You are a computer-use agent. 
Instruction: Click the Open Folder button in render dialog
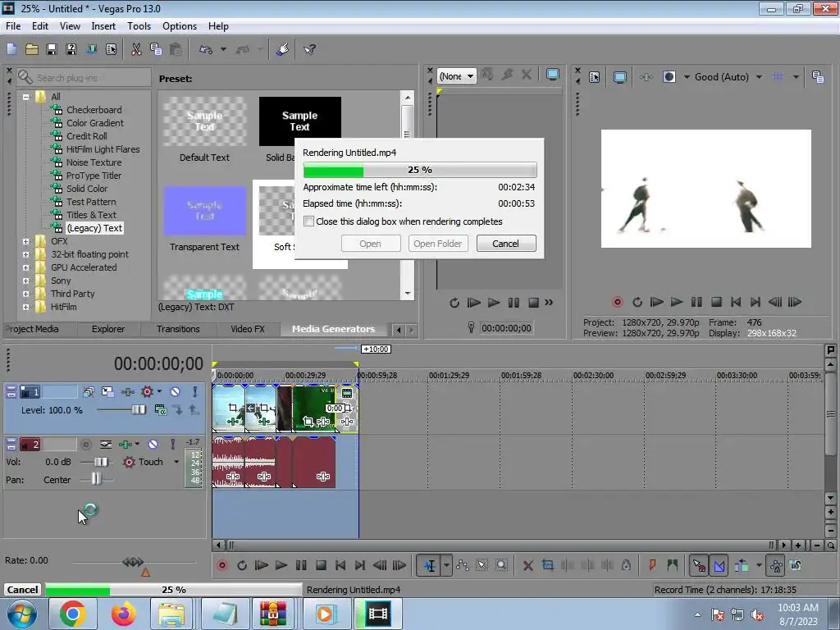pos(438,243)
